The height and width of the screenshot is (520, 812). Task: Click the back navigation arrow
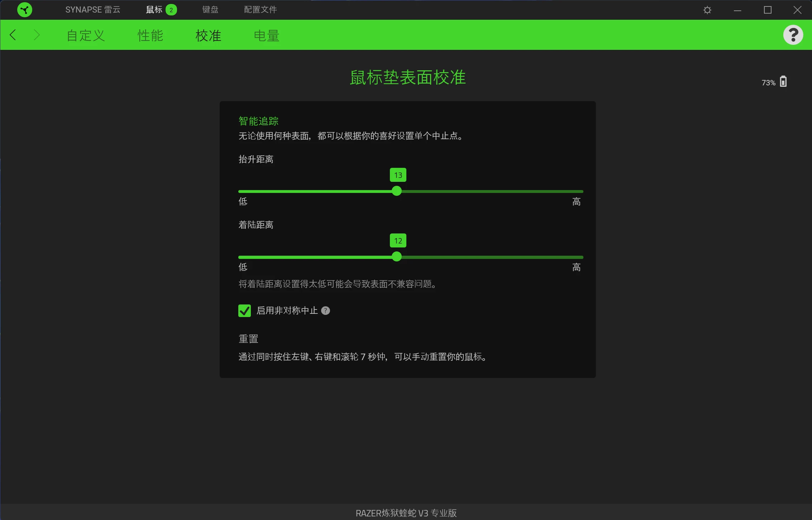[x=13, y=35]
